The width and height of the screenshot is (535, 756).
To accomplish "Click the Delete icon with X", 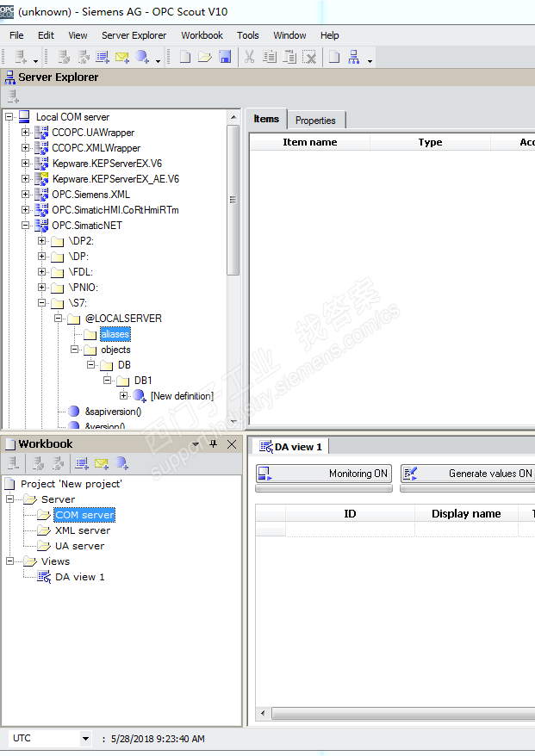I will [x=309, y=57].
